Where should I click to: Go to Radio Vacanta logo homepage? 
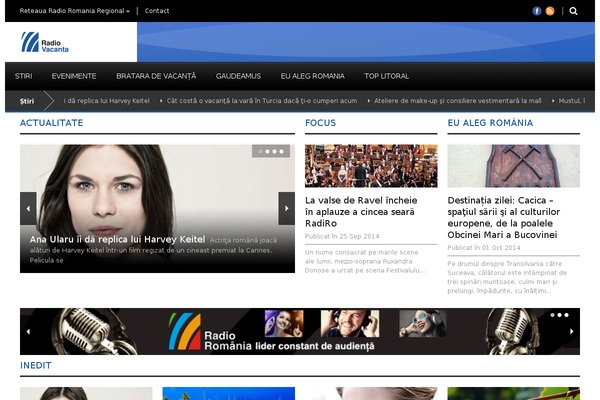click(45, 42)
